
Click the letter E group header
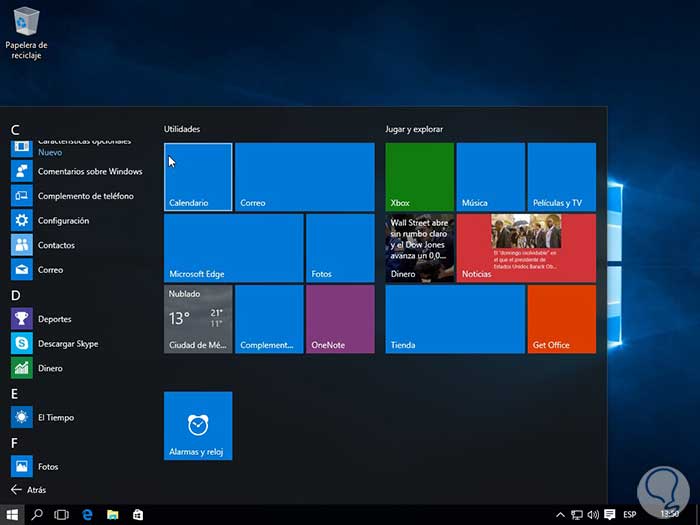coord(15,394)
